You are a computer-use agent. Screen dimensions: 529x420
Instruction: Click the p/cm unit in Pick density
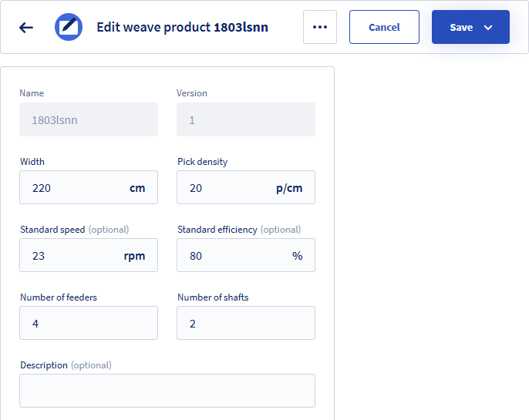click(x=289, y=188)
